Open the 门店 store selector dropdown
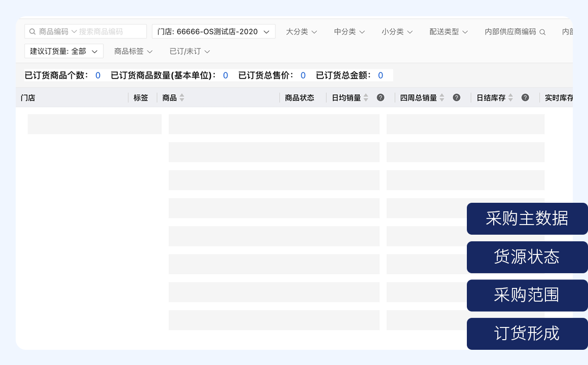This screenshot has height=365, width=588. pyautogui.click(x=213, y=31)
